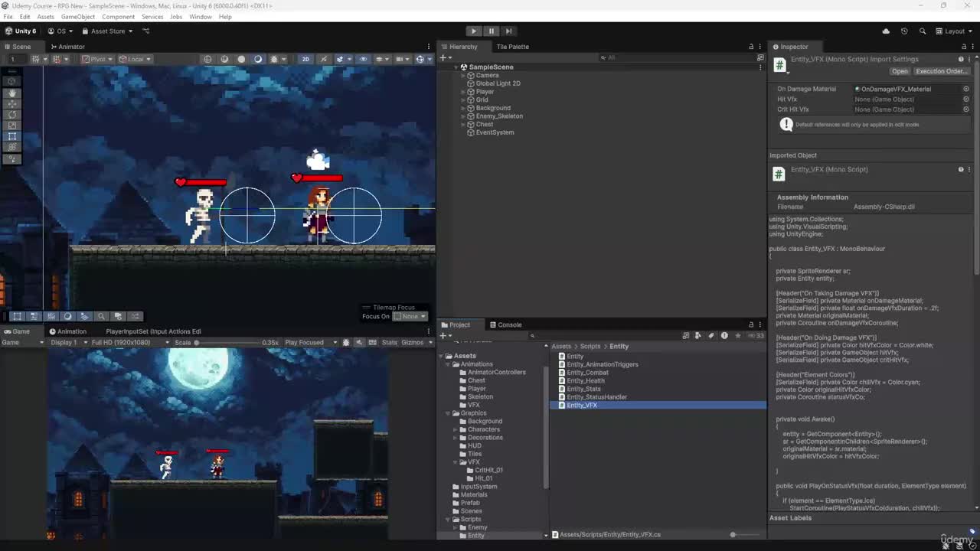
Task: Open the File menu
Action: click(x=8, y=17)
